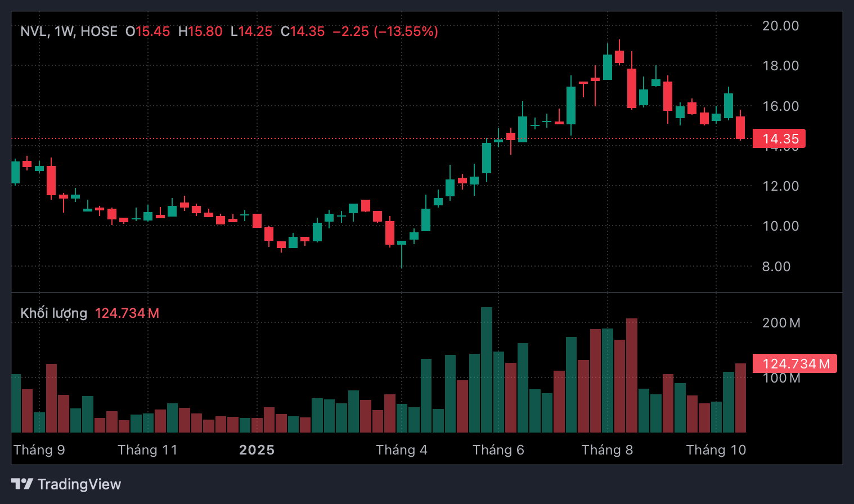Select the open value O15.45

tap(147, 31)
